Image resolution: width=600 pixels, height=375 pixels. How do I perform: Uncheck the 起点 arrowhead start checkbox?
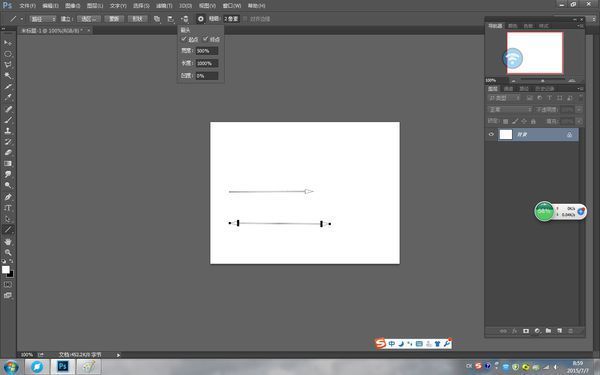pyautogui.click(x=184, y=39)
